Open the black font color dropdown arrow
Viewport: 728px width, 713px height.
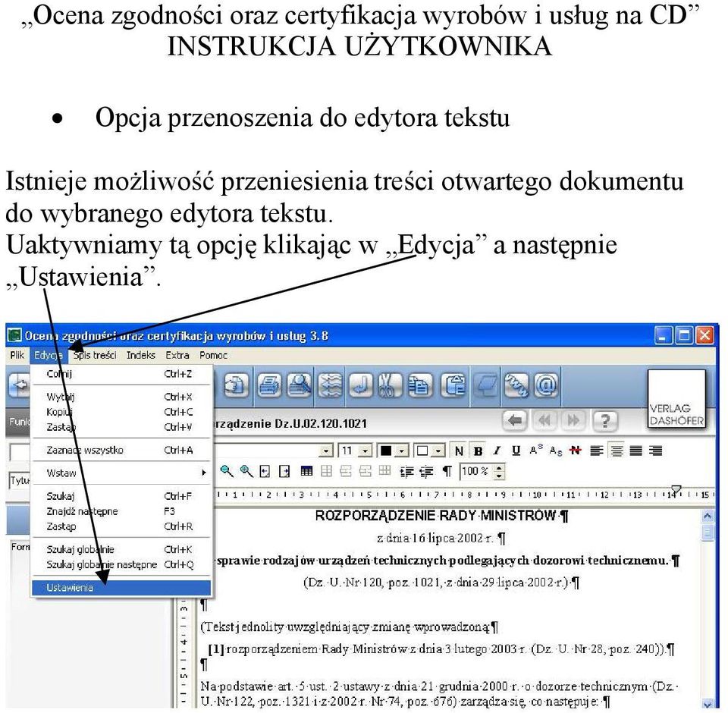402,451
